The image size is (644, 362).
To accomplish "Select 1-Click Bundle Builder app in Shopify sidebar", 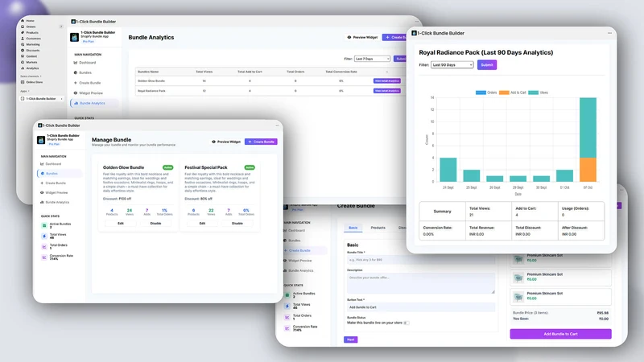I will [42, 98].
